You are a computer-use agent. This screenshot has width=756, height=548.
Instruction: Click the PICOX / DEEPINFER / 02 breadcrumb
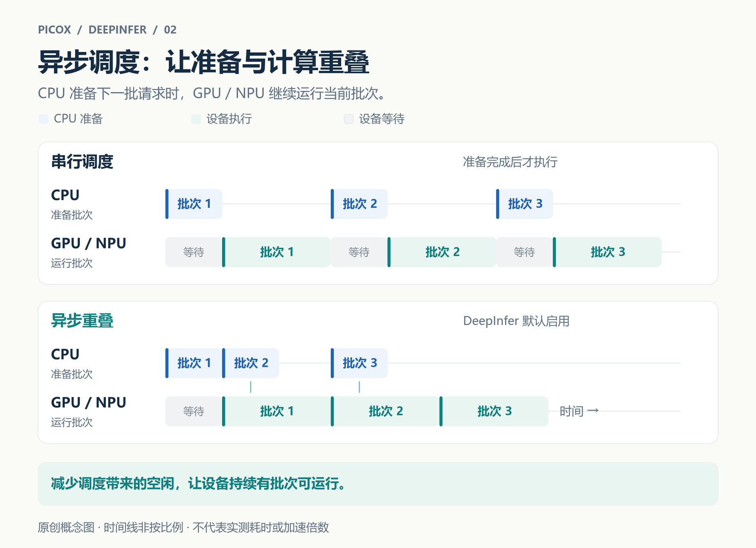[x=107, y=30]
